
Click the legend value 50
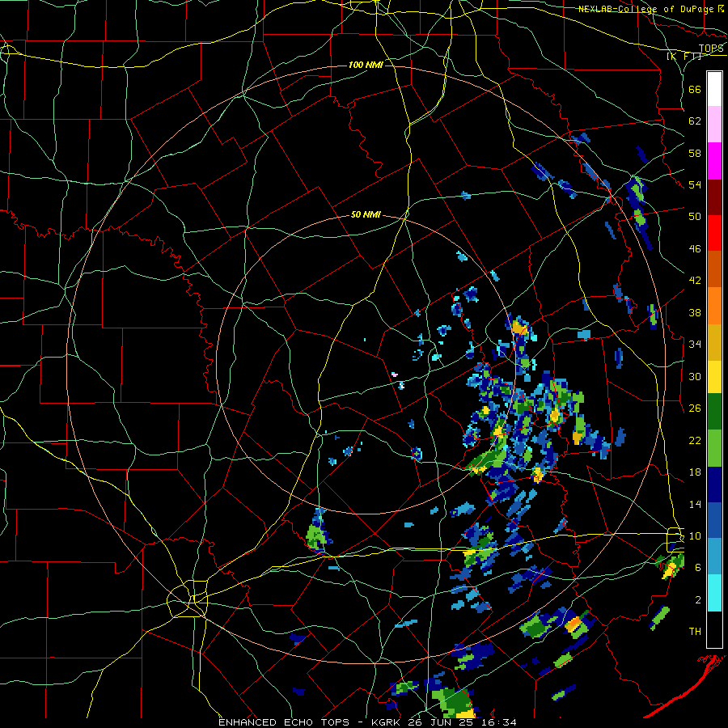(x=695, y=217)
